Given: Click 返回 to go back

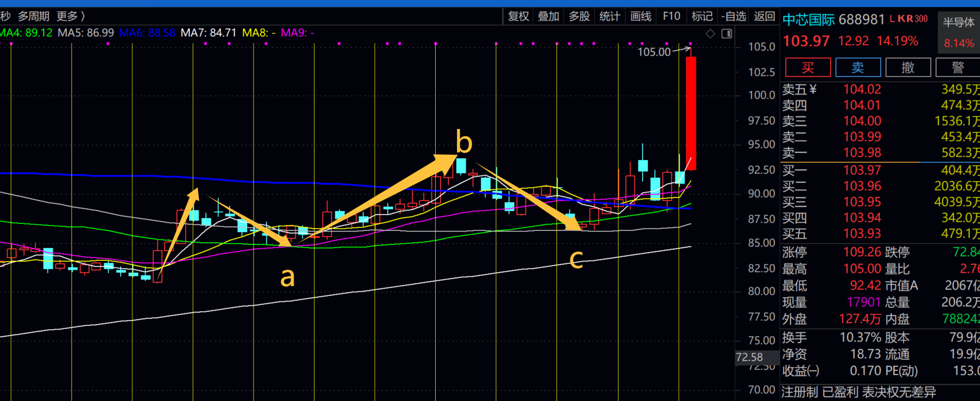Looking at the screenshot, I should 764,16.
